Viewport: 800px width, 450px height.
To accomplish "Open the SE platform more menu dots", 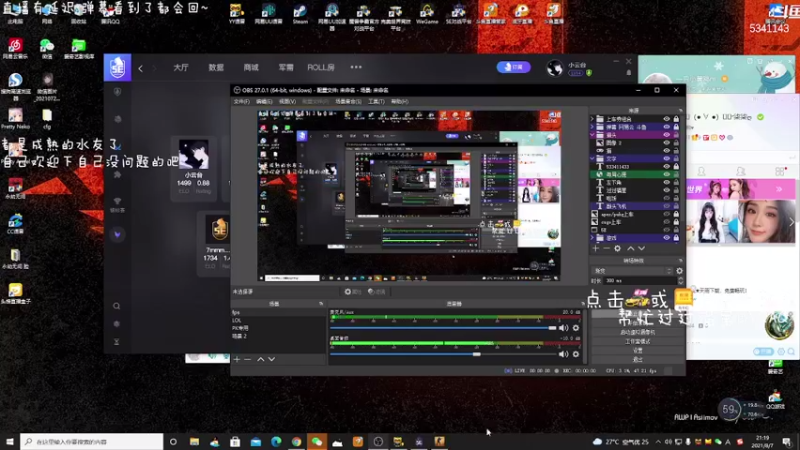I will point(356,67).
